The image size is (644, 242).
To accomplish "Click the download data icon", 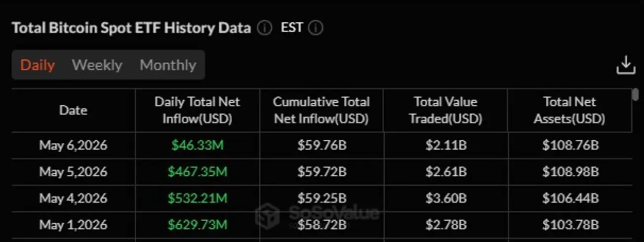I will [x=626, y=65].
